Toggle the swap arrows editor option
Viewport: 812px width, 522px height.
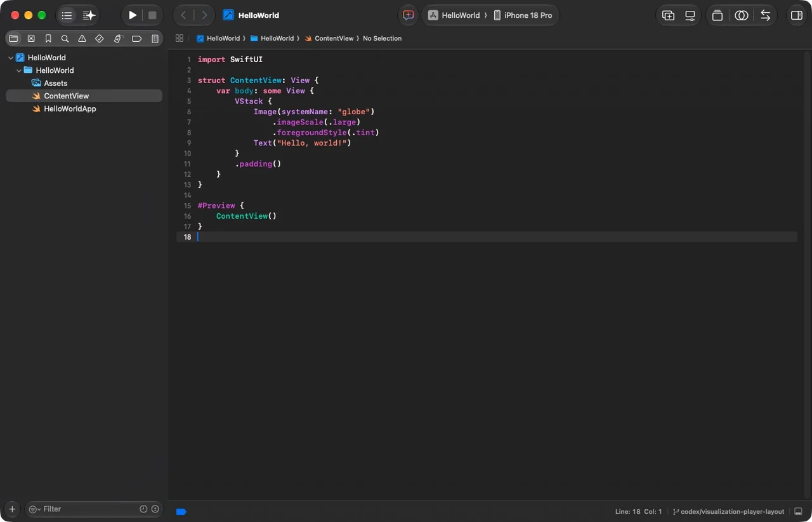pos(766,15)
